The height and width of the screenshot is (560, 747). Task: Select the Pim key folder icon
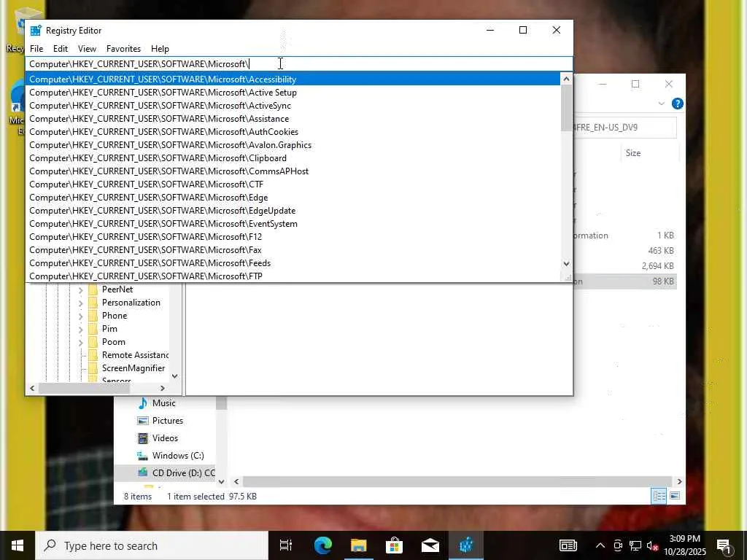pos(93,329)
